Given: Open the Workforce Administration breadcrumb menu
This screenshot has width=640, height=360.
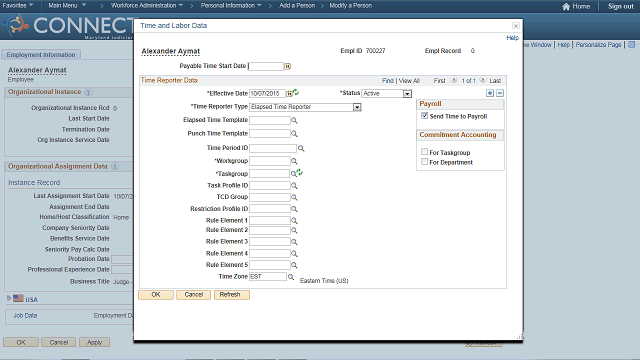Looking at the screenshot, I should [x=147, y=6].
